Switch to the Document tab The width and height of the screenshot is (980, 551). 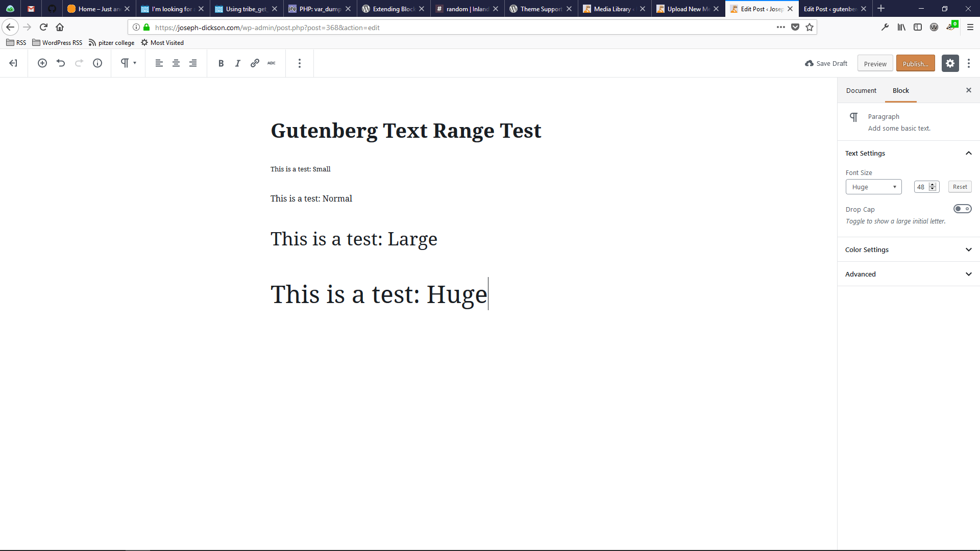(861, 90)
